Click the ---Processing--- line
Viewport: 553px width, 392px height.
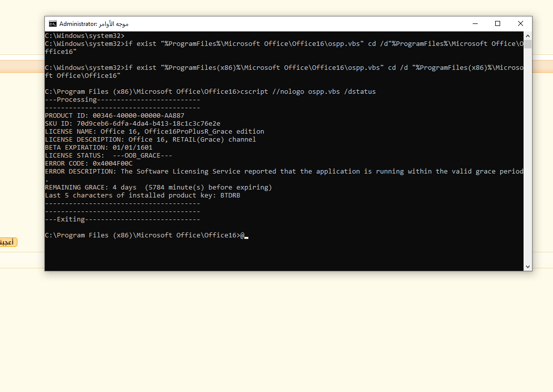tap(123, 100)
